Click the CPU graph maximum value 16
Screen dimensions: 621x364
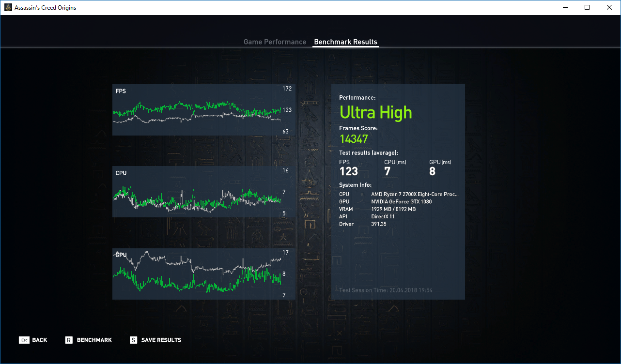click(x=285, y=170)
